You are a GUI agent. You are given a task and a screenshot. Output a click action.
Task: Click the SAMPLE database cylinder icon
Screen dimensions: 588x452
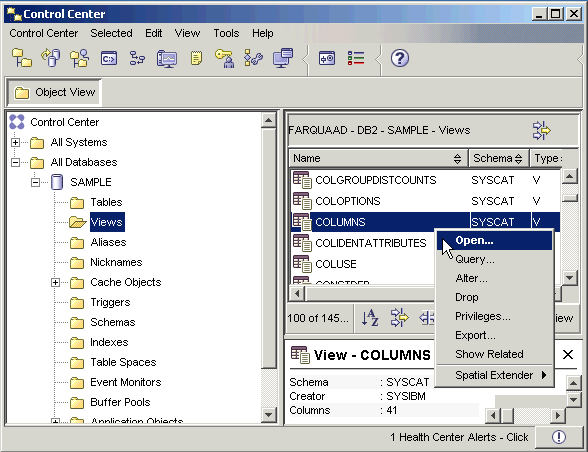click(x=57, y=182)
